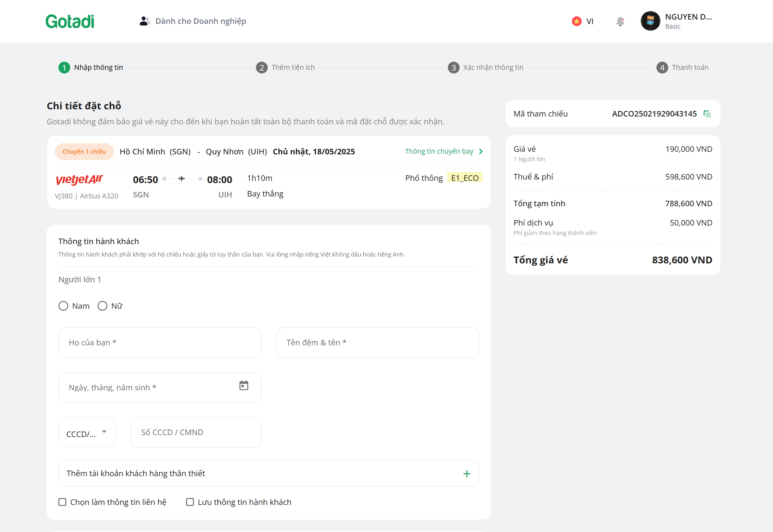The height and width of the screenshot is (532, 773).
Task: Click the user profile avatar
Action: [x=650, y=21]
